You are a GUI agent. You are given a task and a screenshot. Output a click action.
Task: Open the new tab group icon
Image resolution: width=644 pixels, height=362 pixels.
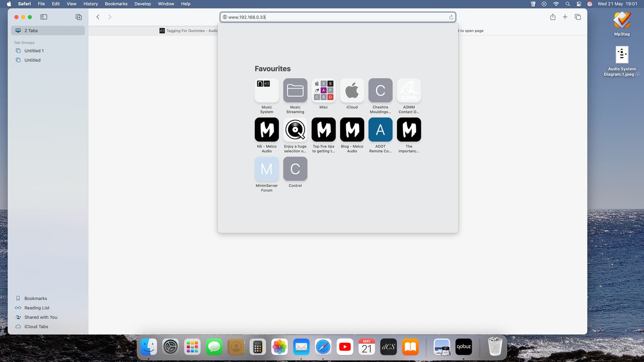click(x=79, y=17)
